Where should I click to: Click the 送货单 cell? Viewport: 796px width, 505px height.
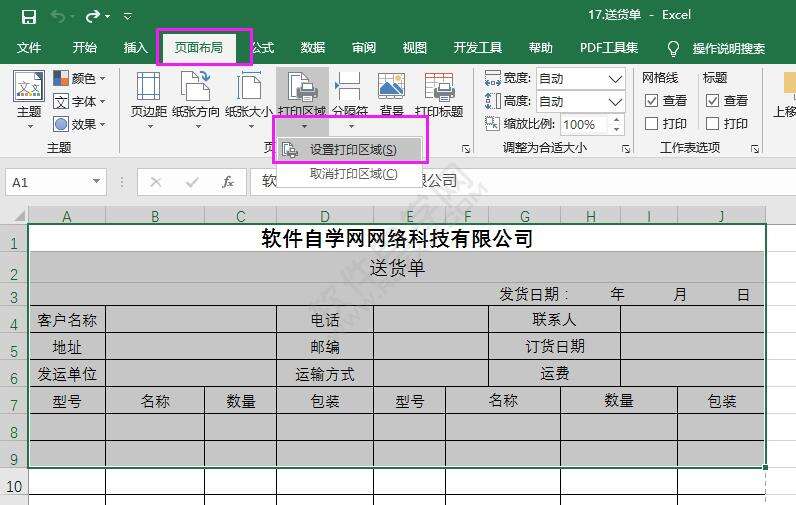click(x=397, y=267)
